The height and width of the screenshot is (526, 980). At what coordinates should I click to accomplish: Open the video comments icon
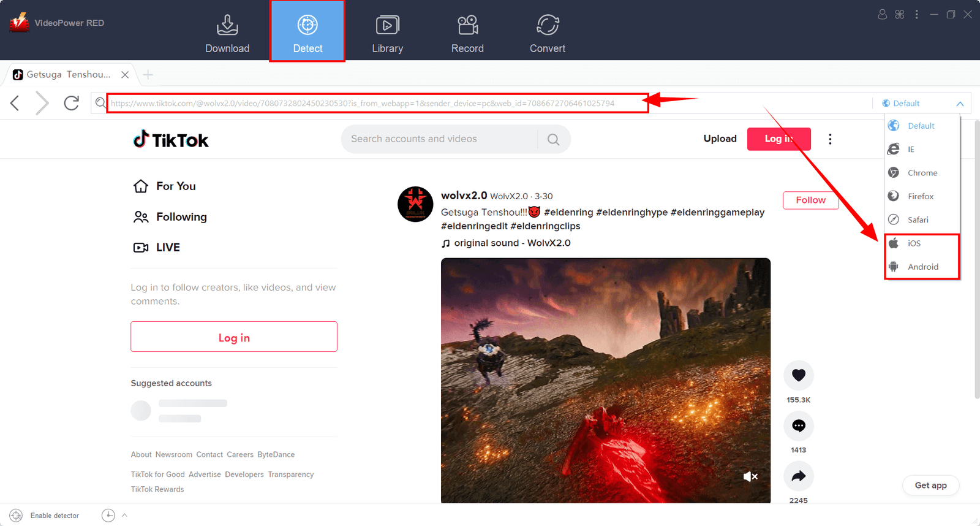tap(799, 425)
